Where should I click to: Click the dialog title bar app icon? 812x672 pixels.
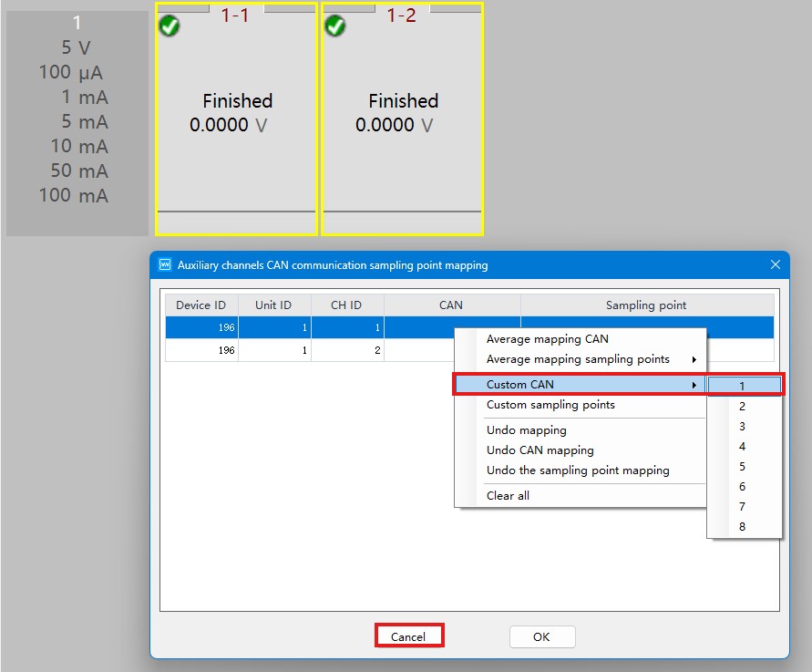165,265
